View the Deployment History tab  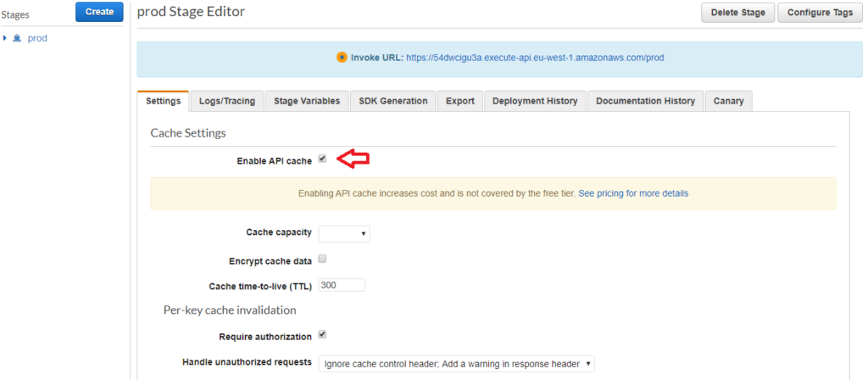click(x=535, y=101)
